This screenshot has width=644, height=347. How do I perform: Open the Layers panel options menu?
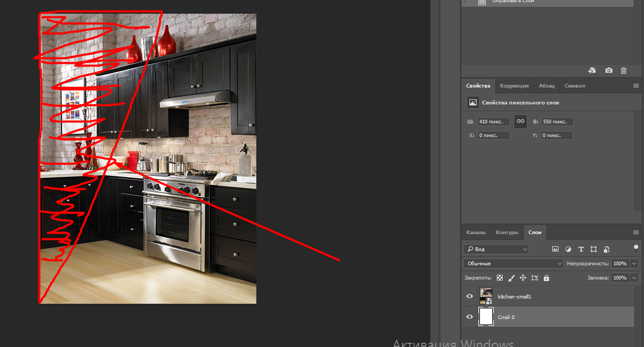(636, 233)
